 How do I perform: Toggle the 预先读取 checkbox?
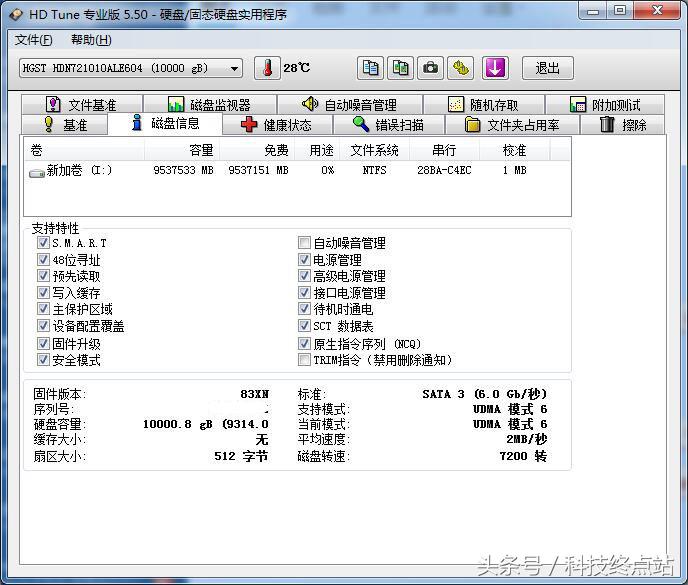point(43,276)
